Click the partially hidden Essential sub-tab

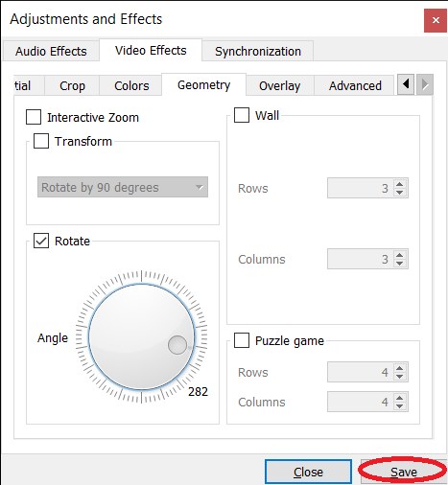click(x=29, y=85)
